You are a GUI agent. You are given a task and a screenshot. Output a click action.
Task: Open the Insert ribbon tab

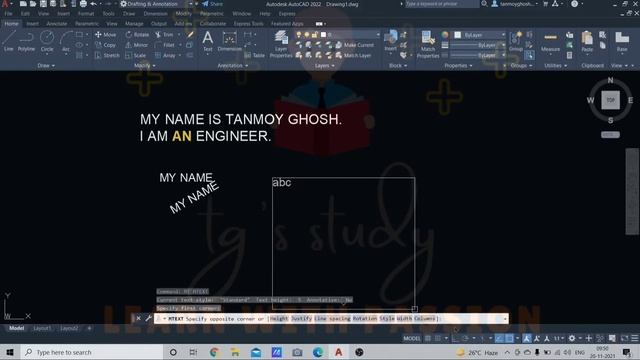32,24
